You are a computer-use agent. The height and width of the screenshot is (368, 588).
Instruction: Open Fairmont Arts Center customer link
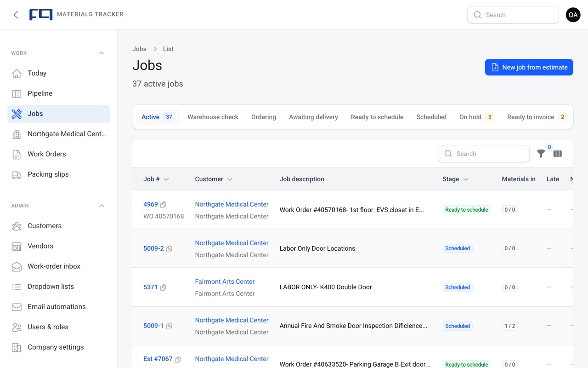point(225,282)
